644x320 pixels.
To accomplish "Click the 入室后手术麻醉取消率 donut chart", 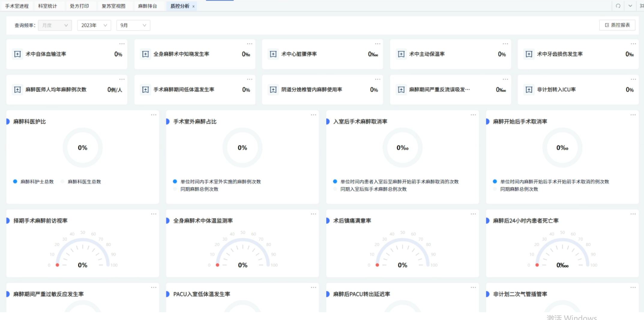I will pyautogui.click(x=402, y=148).
